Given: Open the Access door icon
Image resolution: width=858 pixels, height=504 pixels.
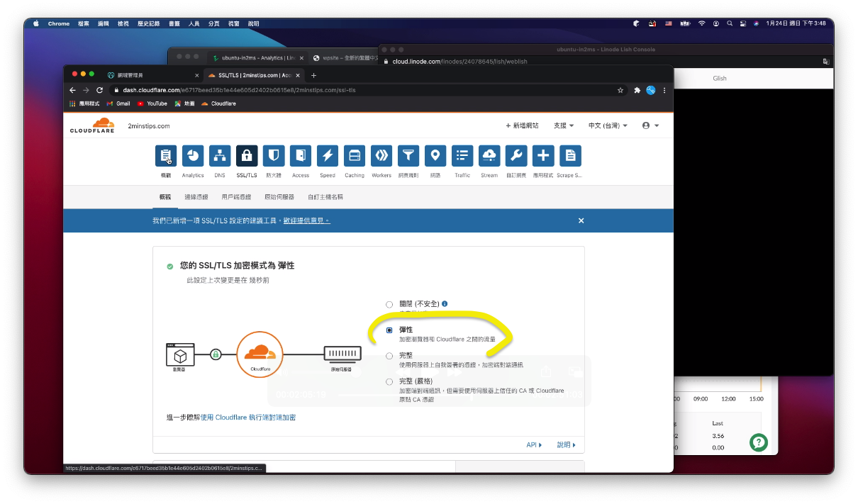Looking at the screenshot, I should point(301,155).
